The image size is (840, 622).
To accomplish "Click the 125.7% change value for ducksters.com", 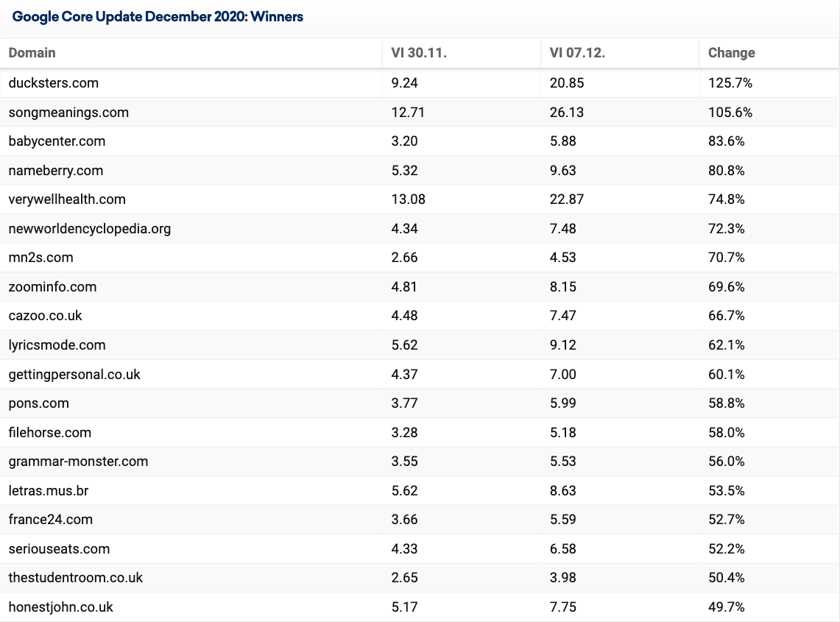I will 730,83.
